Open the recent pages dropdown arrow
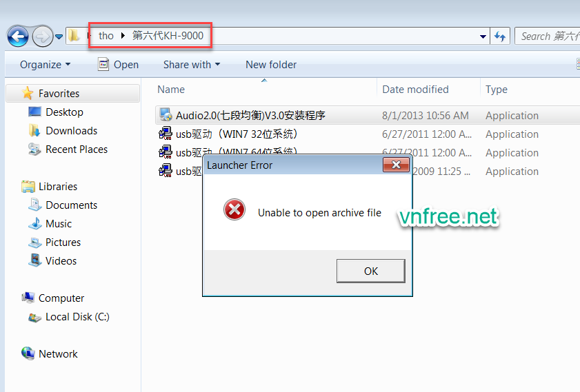This screenshot has height=392, width=580. (x=59, y=37)
